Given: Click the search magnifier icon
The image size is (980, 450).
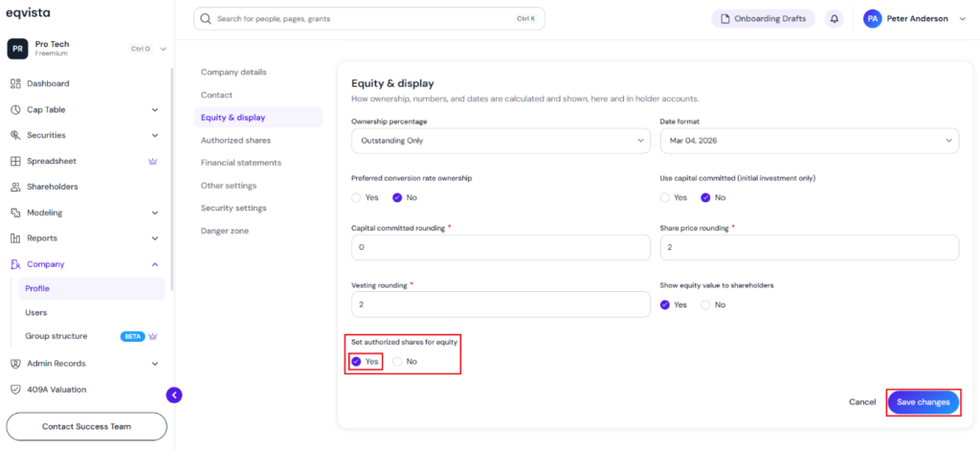Looking at the screenshot, I should pos(205,19).
